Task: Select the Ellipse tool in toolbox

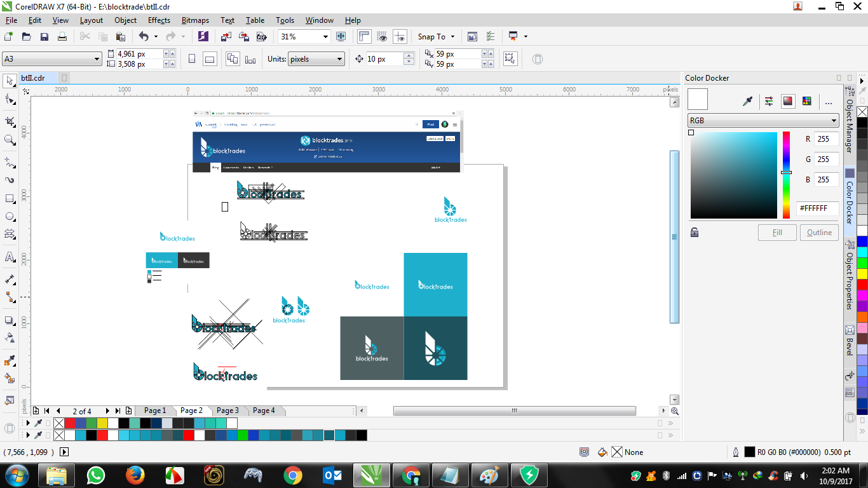Action: [10, 217]
